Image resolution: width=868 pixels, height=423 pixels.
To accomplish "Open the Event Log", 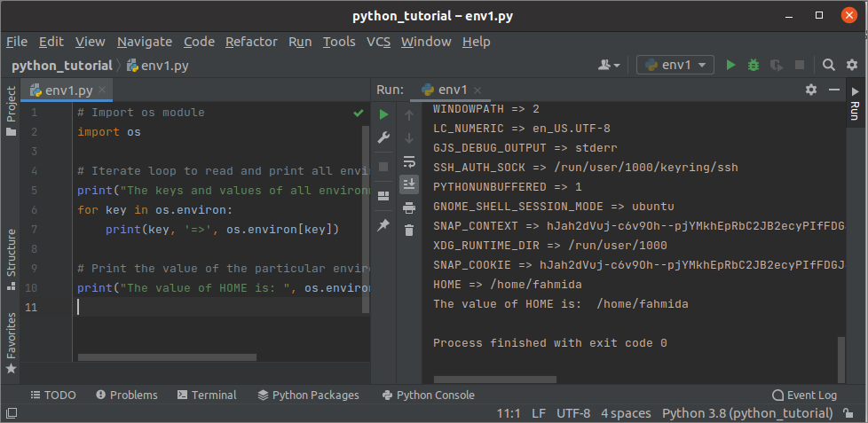I will click(x=805, y=396).
